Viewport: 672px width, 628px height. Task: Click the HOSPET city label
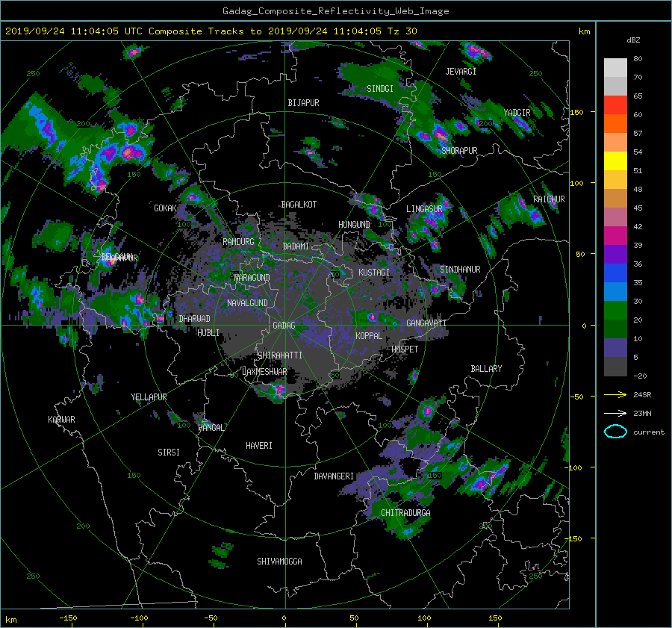(405, 349)
